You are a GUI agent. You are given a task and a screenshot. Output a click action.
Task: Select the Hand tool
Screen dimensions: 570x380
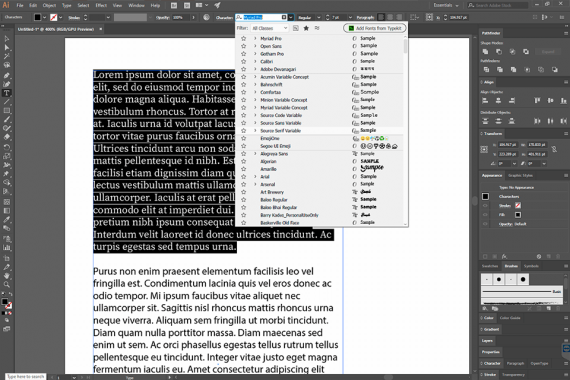[x=7, y=276]
